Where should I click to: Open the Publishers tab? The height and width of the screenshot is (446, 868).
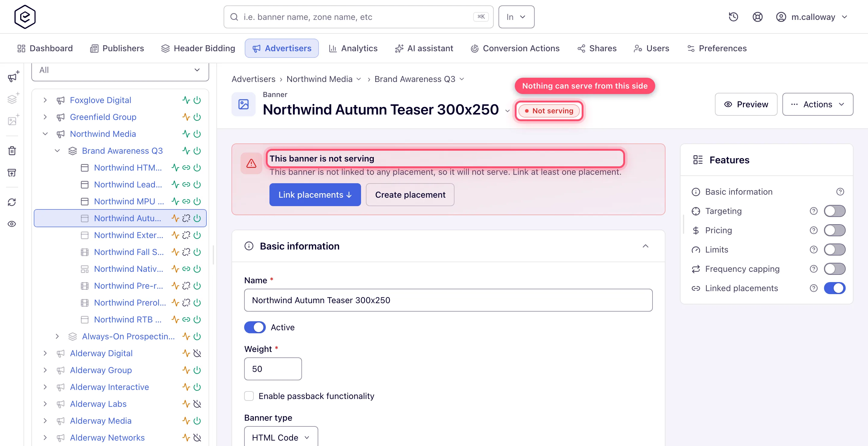coord(117,48)
